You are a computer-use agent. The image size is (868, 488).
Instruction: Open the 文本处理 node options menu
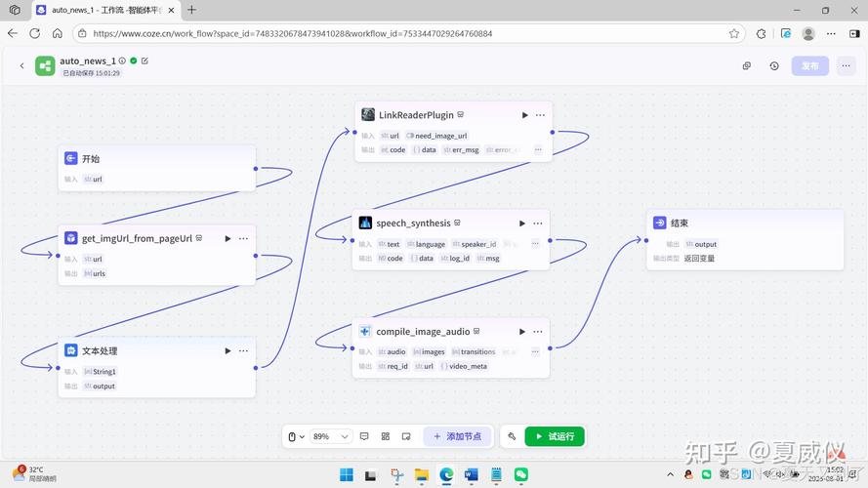[243, 350]
